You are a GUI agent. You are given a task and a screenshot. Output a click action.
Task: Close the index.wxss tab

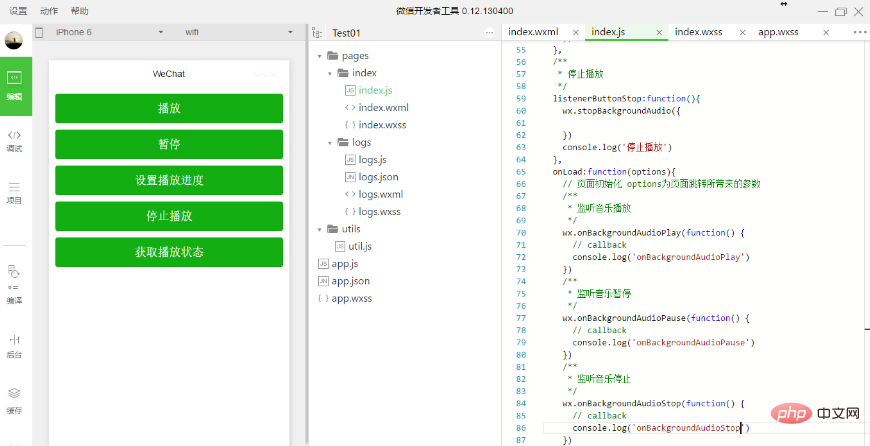click(742, 32)
